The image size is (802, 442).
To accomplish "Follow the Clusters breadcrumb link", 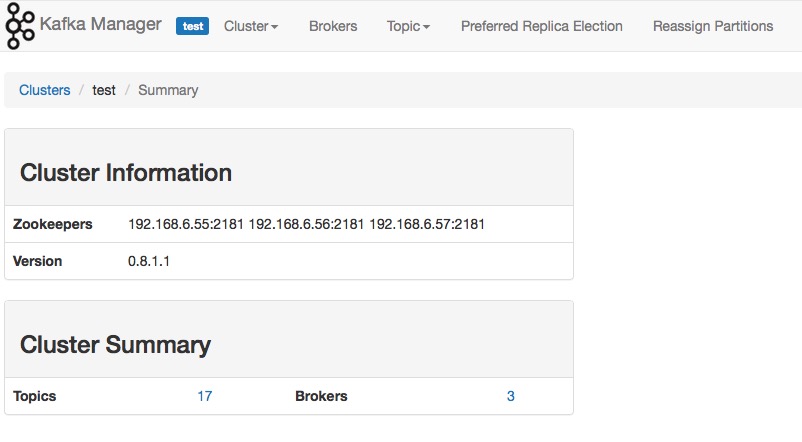I will pos(44,90).
